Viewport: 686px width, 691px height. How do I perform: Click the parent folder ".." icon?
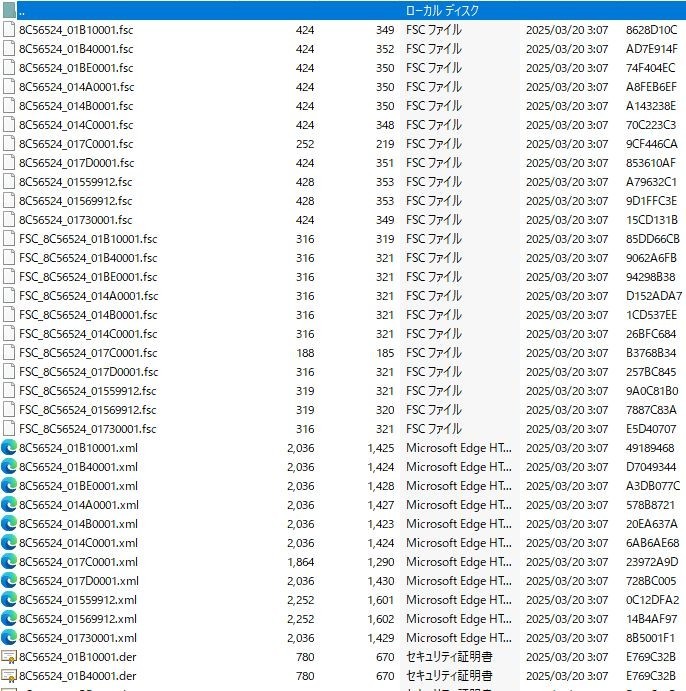(x=9, y=11)
